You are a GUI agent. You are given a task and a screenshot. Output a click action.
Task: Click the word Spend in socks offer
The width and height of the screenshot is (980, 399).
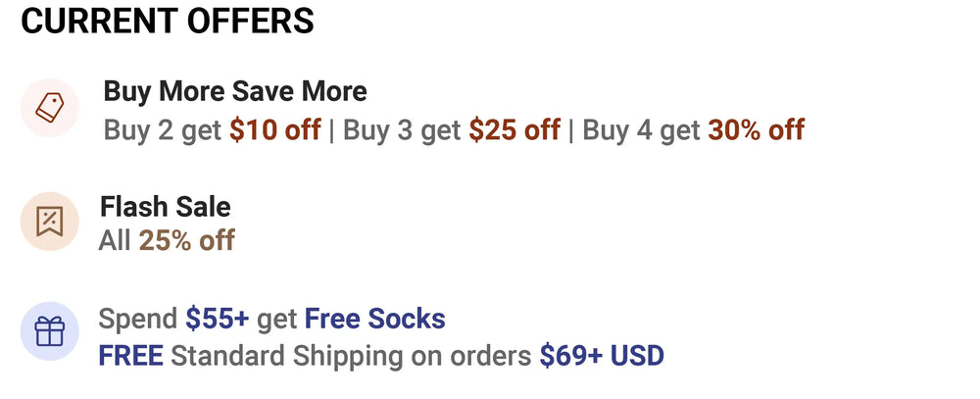coord(138,319)
